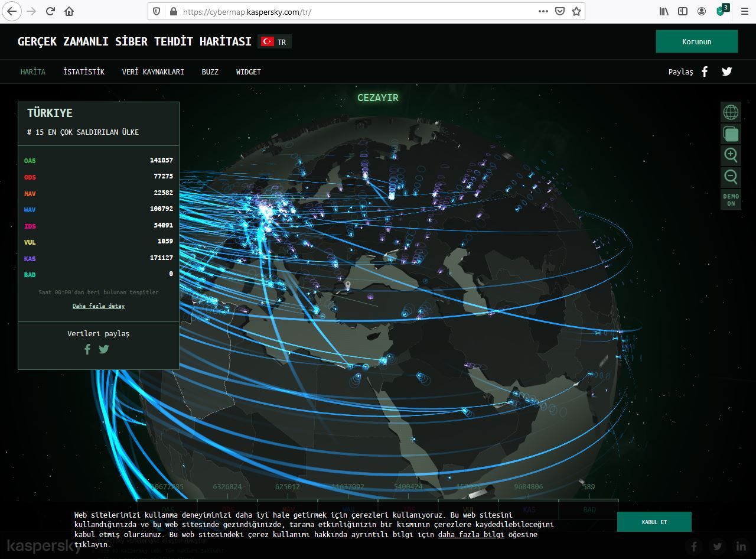Open the Daha fazla detay link

click(99, 306)
